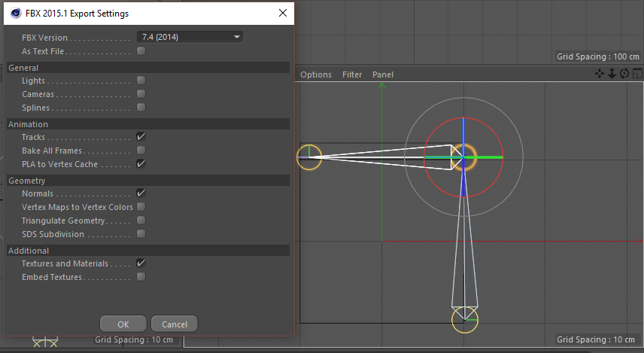
Task: Toggle the viewport maximize icon
Action: coord(637,74)
